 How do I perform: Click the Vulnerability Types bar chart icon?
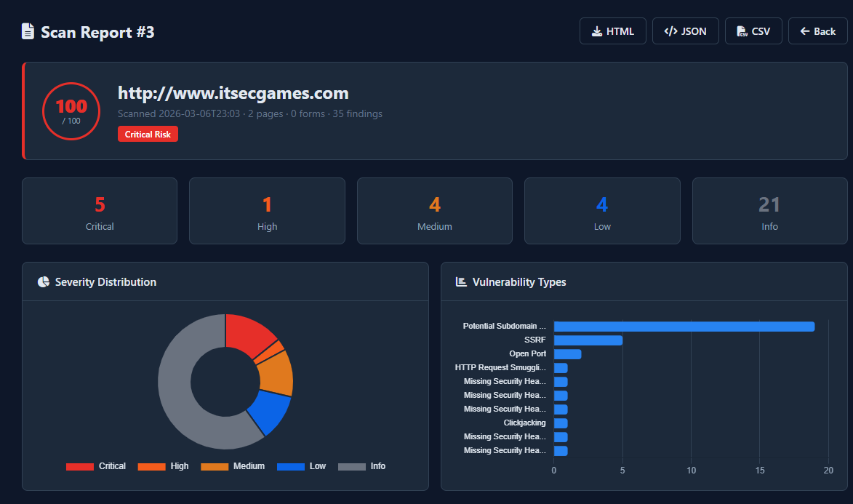click(461, 282)
